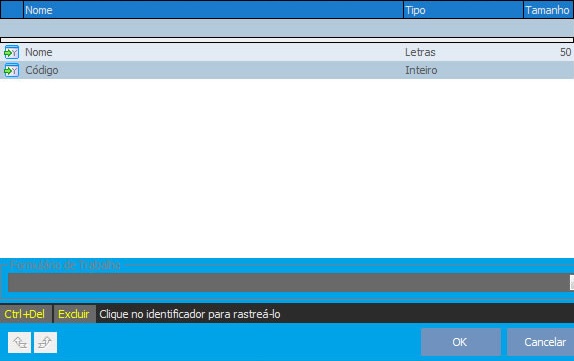The image size is (574, 361).
Task: Click the size value 50
Action: [x=565, y=52]
